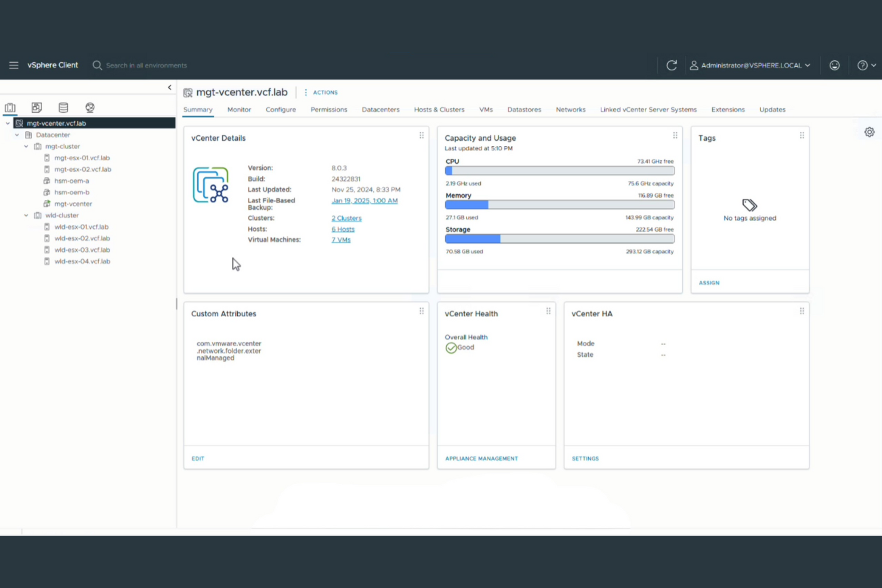
Task: Click the CPU usage bar
Action: point(560,171)
